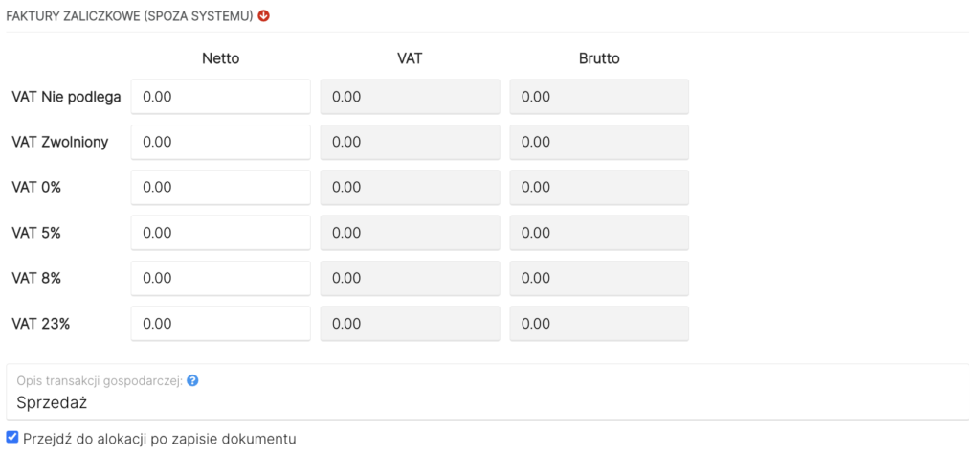Click VAT amount field in VAT 8% row

pyautogui.click(x=410, y=279)
